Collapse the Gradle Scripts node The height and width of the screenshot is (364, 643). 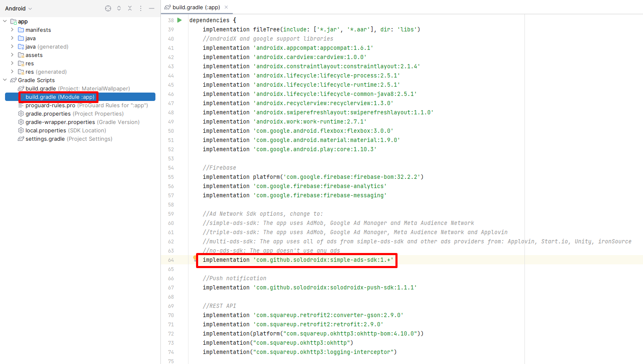tap(5, 80)
